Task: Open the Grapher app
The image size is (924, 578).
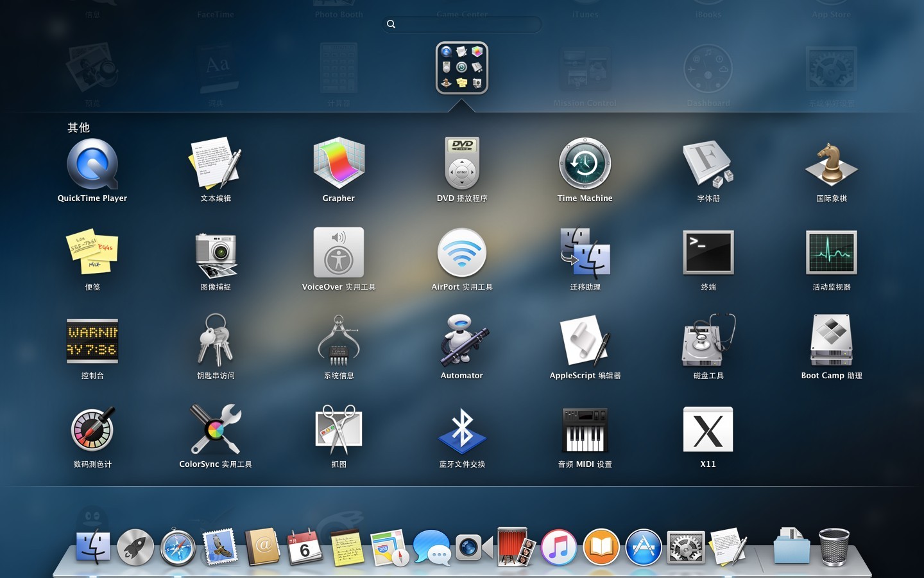Action: coord(339,163)
